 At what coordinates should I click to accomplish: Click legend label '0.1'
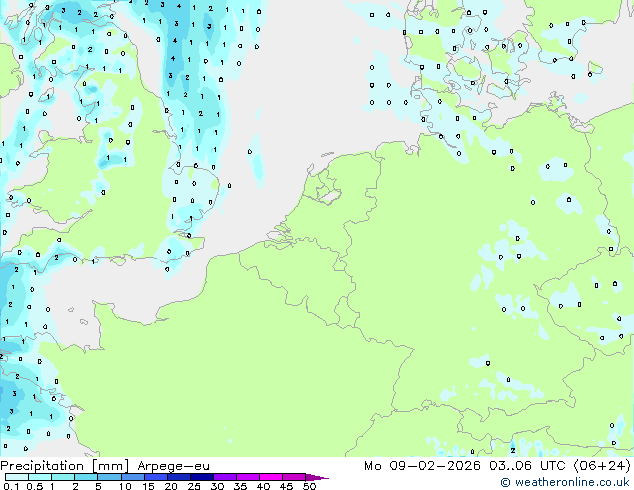click(x=11, y=486)
